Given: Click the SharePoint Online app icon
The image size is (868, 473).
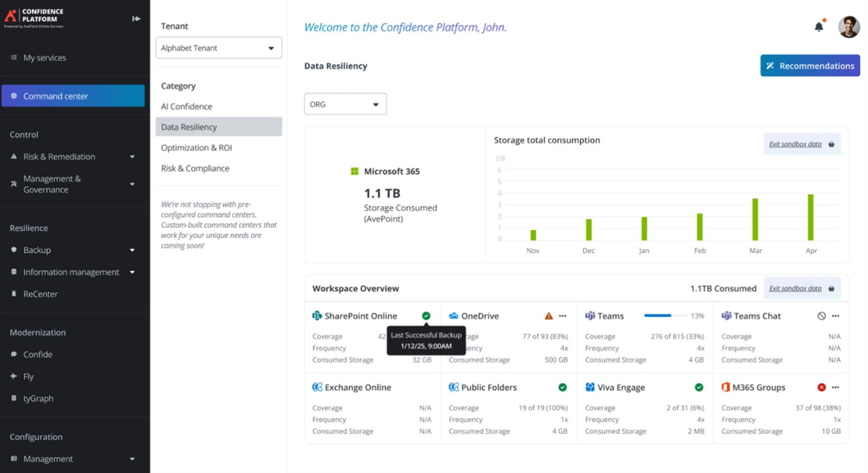Looking at the screenshot, I should (x=317, y=316).
